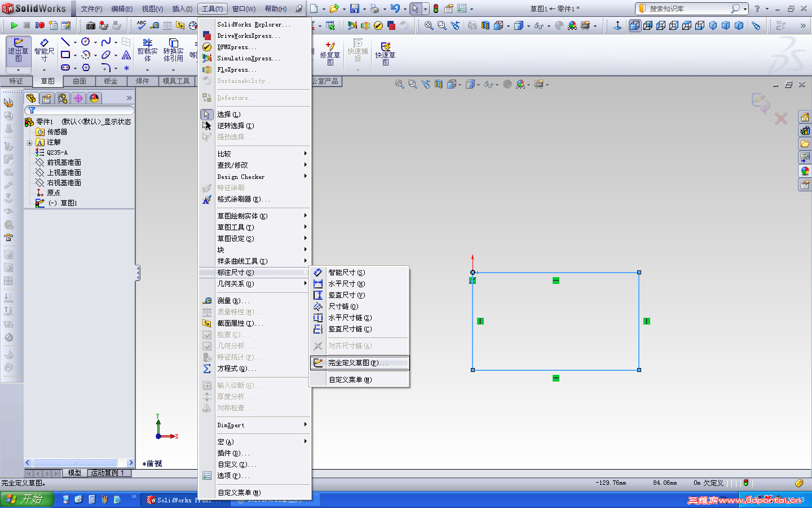Click the Normal To view icon
This screenshot has width=812, height=508.
[617, 25]
